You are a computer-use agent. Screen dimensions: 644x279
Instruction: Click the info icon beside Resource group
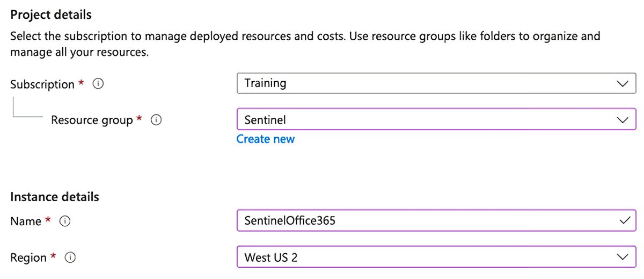pos(156,120)
